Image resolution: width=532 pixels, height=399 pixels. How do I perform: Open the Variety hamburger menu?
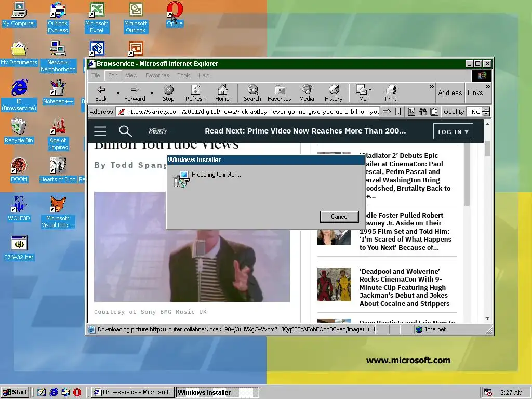[100, 131]
